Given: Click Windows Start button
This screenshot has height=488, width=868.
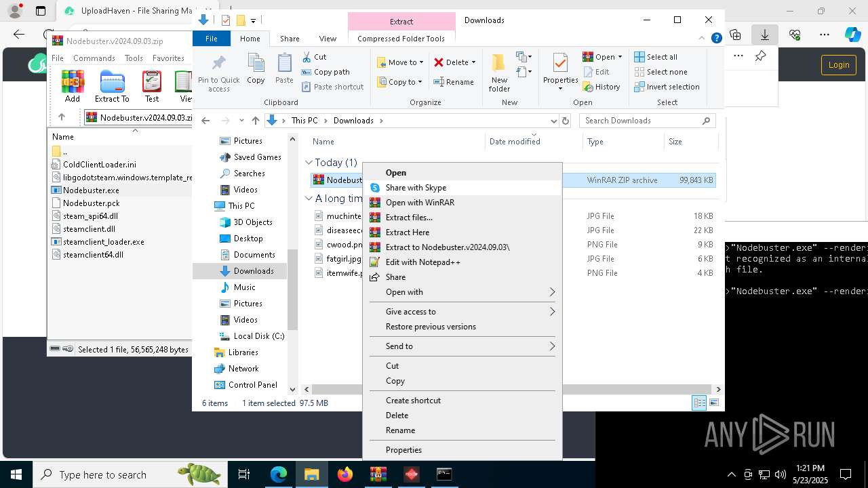Looking at the screenshot, I should pyautogui.click(x=16, y=474).
